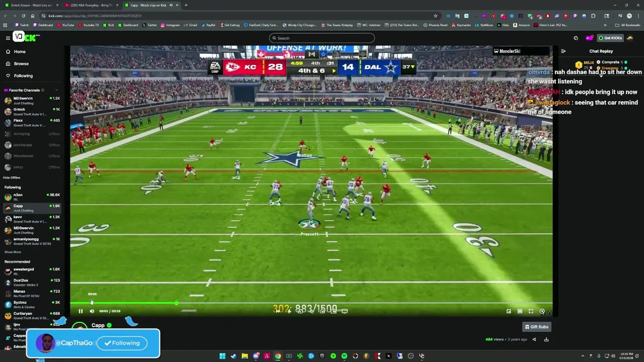This screenshot has height=362, width=644.
Task: Open the YouTube TV bookmark
Action: (88, 25)
